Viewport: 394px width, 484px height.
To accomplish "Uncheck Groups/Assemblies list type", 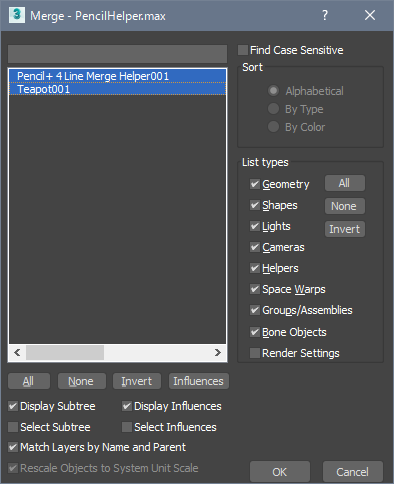I will 255,310.
